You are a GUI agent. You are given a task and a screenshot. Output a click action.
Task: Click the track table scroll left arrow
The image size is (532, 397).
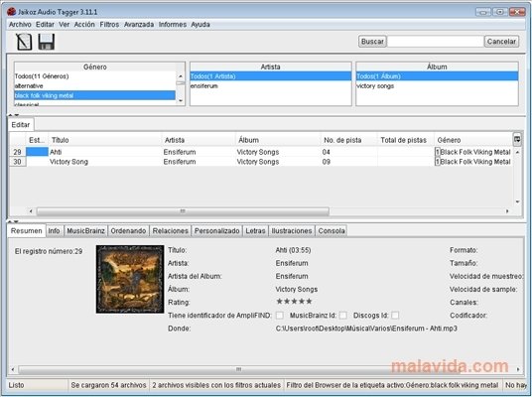31,211
